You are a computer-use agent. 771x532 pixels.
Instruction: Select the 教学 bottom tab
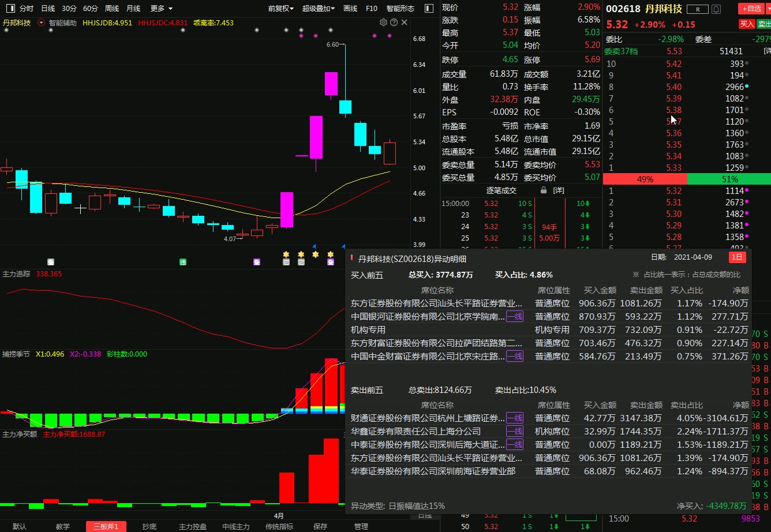[x=63, y=526]
